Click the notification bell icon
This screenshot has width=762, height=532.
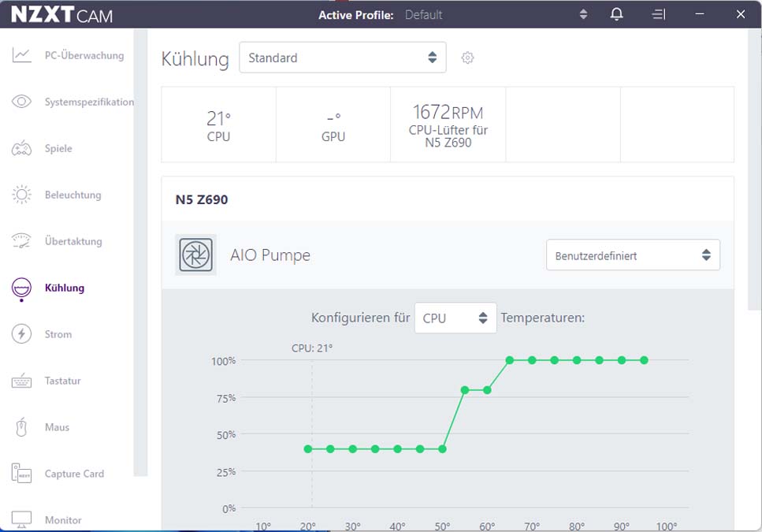617,14
